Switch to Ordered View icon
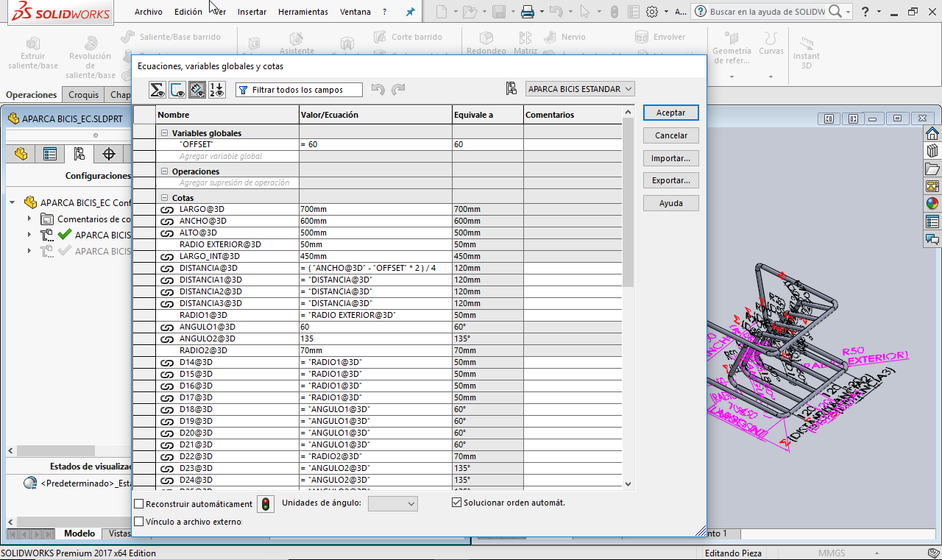This screenshot has height=560, width=942. [x=217, y=90]
